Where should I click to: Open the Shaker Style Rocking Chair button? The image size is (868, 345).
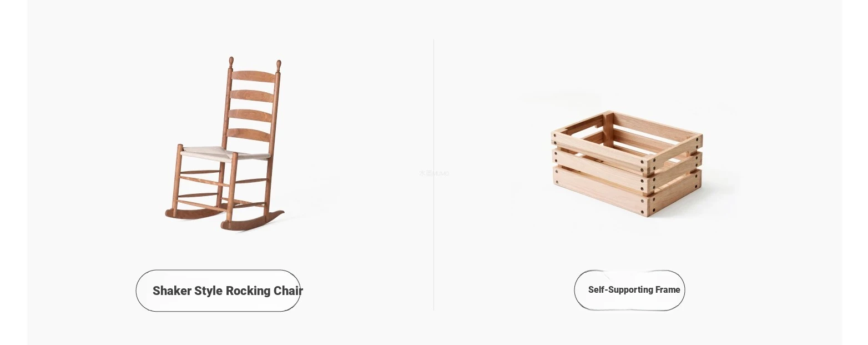218,291
